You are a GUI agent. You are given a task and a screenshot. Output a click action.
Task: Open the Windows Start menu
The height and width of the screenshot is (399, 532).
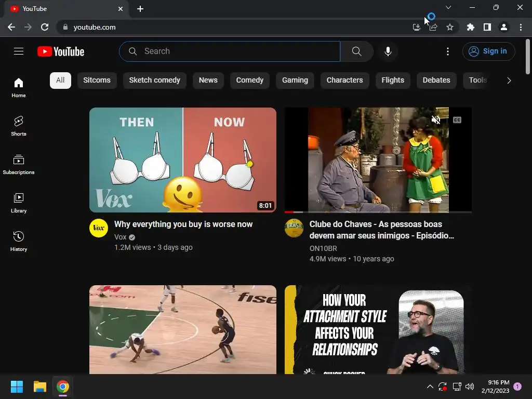coord(17,387)
